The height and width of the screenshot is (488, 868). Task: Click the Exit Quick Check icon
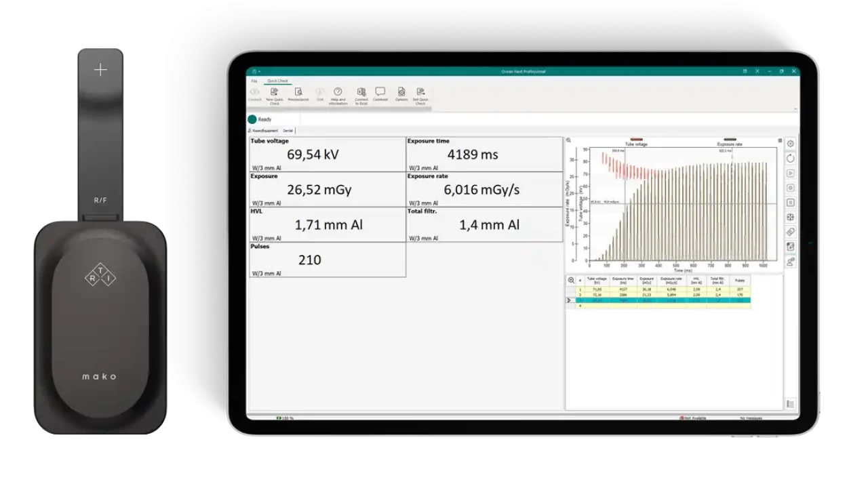pyautogui.click(x=421, y=93)
